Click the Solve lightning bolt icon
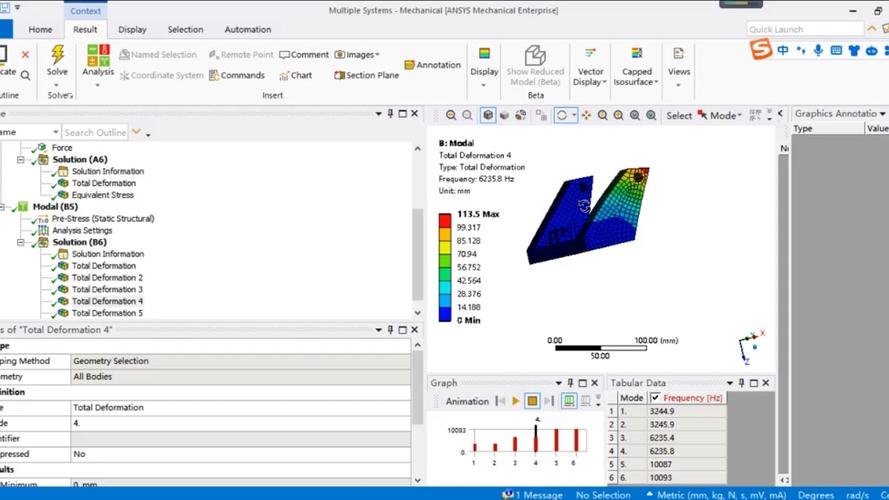 (57, 55)
